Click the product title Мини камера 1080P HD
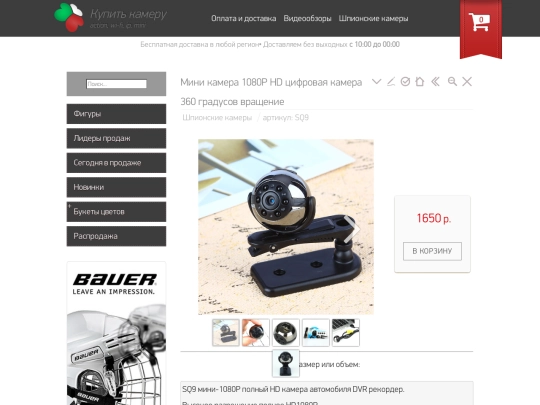This screenshot has width=540, height=405. pyautogui.click(x=271, y=82)
